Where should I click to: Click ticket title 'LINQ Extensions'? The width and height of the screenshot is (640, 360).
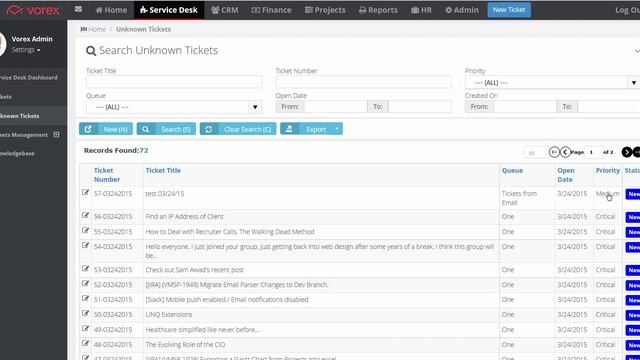[x=169, y=314]
